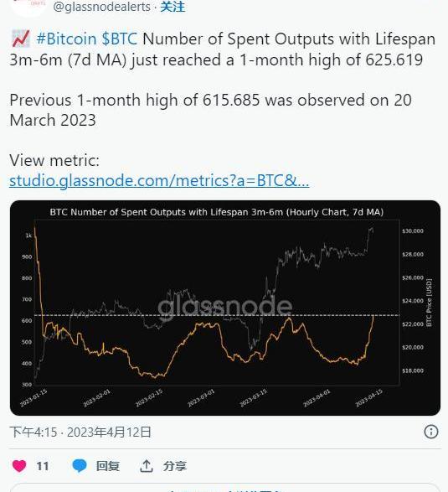The image size is (448, 492).
Task: Open the #Bitcoin hashtag
Action: 66,39
